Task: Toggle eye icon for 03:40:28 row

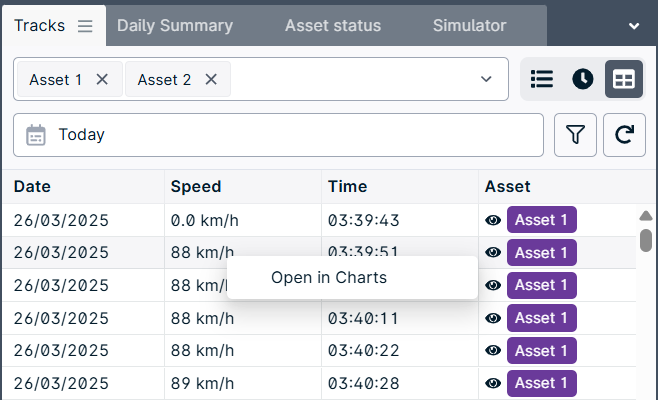Action: pos(493,383)
